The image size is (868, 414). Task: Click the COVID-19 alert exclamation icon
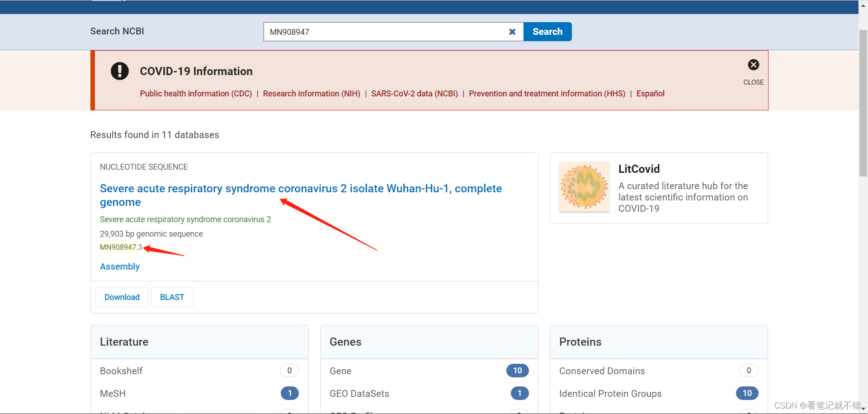120,71
